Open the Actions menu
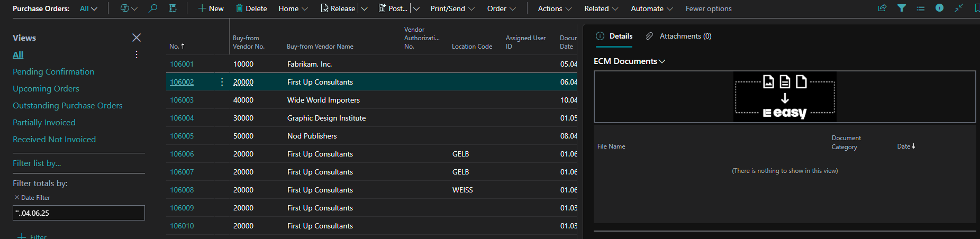Viewport: 980px width, 239px height. coord(555,8)
